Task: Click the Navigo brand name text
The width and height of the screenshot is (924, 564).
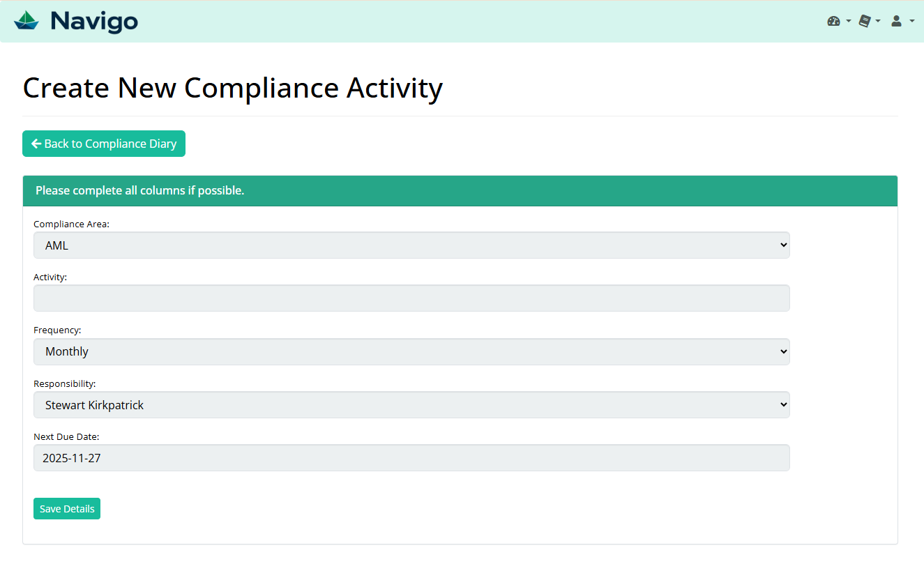Action: 94,21
